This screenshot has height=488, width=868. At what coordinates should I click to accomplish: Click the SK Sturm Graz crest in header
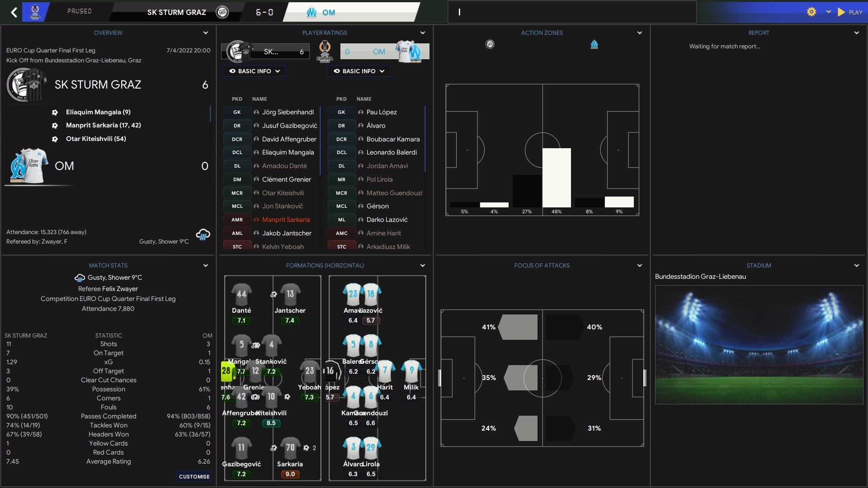coord(222,12)
